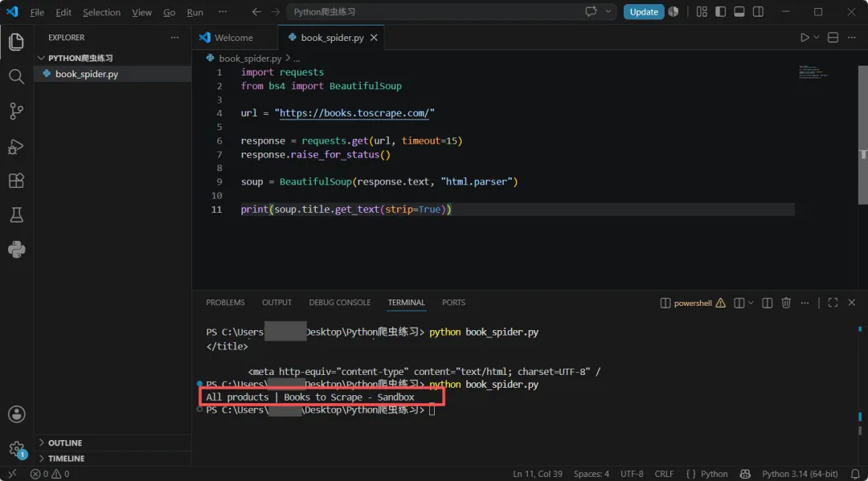Viewport: 868px width, 481px height.
Task: Change indentation via Spaces: 4
Action: tap(592, 474)
